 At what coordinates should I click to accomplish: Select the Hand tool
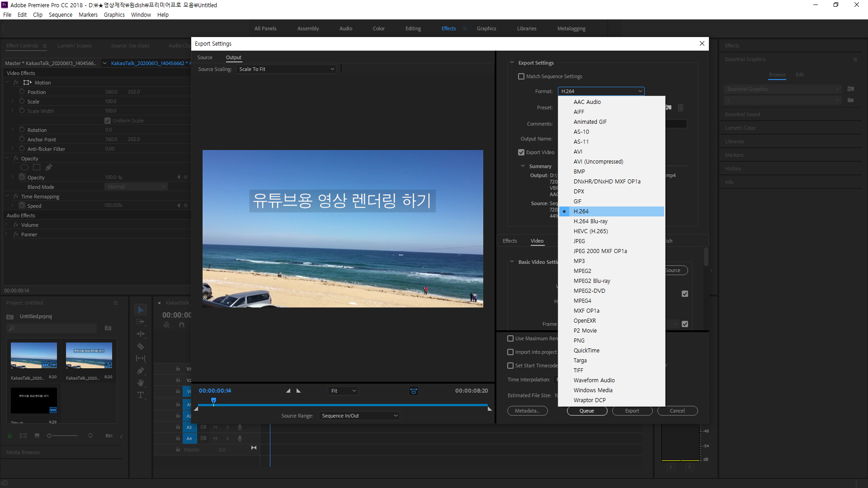tap(141, 383)
